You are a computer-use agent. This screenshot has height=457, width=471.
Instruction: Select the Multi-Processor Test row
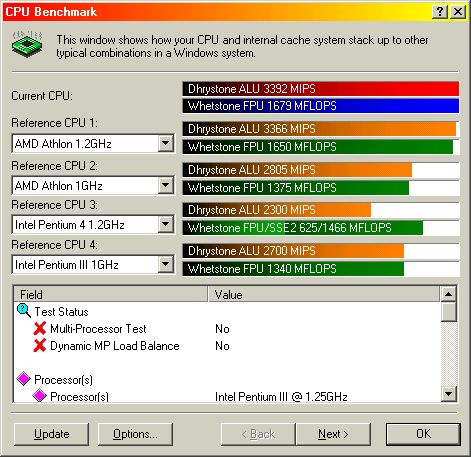pyautogui.click(x=227, y=329)
